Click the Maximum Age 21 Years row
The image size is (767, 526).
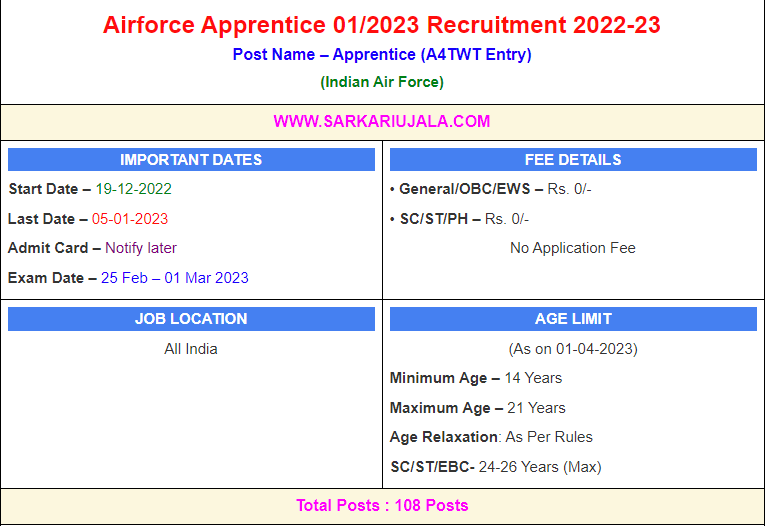pos(478,408)
